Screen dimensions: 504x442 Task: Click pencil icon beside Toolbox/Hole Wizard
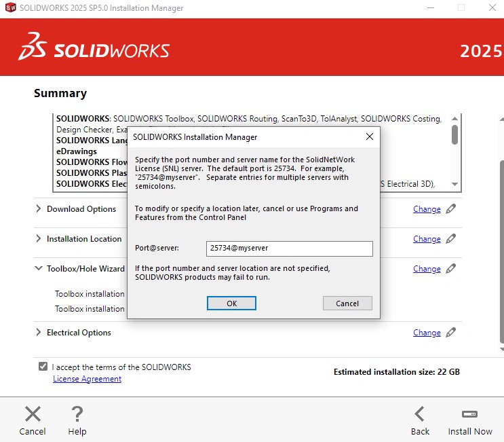tap(450, 269)
